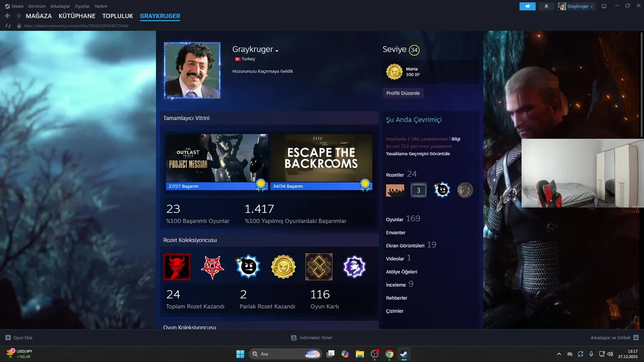
Task: Go forward with the right arrow
Action: pyautogui.click(x=18, y=16)
